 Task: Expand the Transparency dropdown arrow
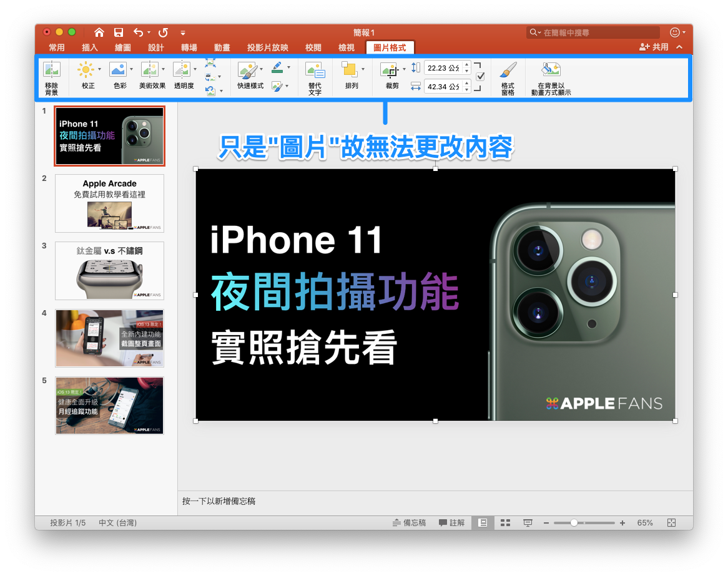click(195, 69)
